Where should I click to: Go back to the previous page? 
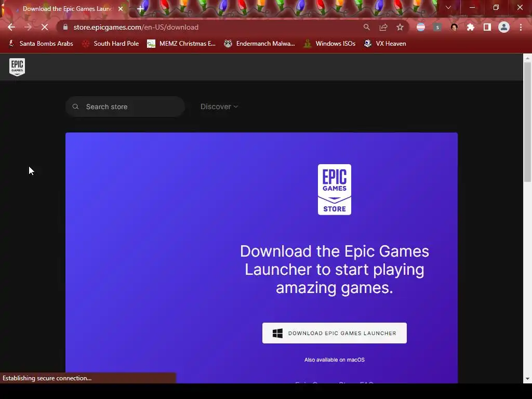click(x=11, y=27)
